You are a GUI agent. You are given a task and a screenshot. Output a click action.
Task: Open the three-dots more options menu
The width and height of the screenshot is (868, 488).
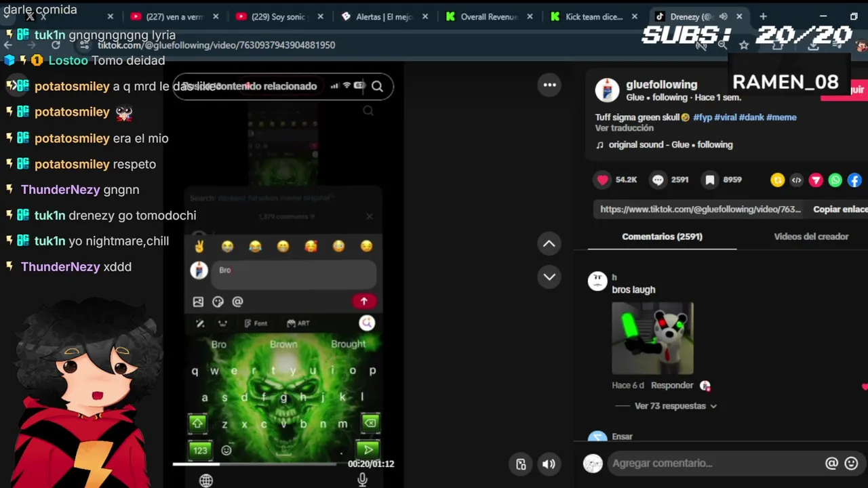[x=549, y=85]
